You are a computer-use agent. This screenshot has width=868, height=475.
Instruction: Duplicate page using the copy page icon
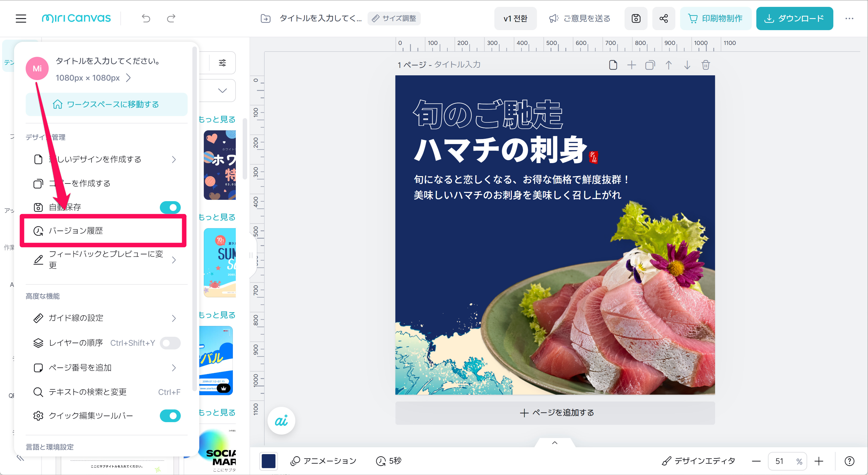coord(650,65)
